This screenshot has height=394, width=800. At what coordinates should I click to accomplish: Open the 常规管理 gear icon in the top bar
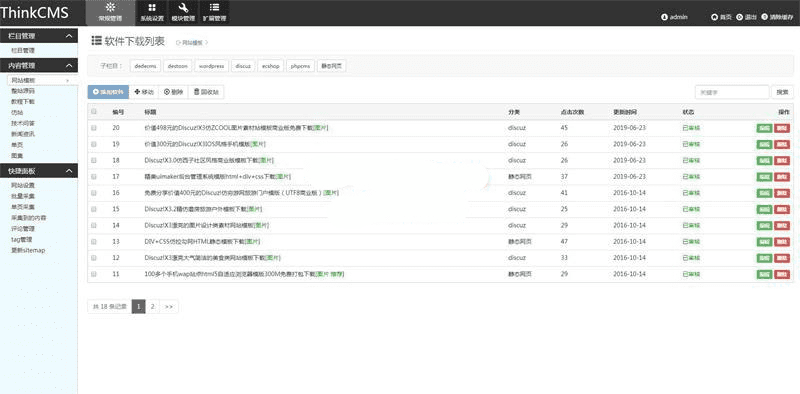click(x=110, y=7)
